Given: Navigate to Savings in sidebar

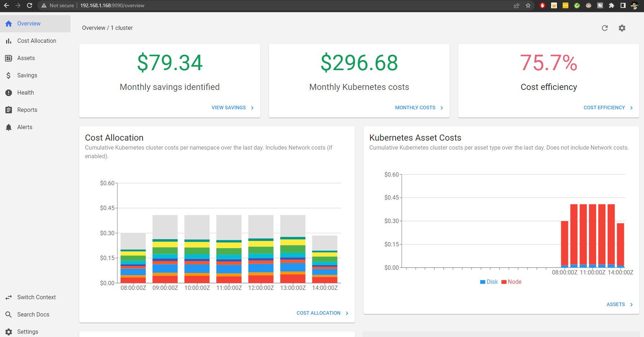Looking at the screenshot, I should click(35, 76).
